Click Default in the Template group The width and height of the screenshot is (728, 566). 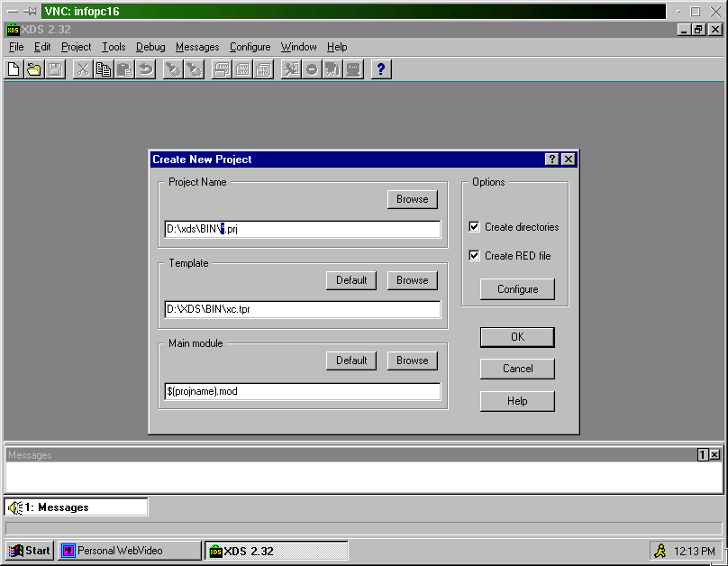tap(351, 280)
